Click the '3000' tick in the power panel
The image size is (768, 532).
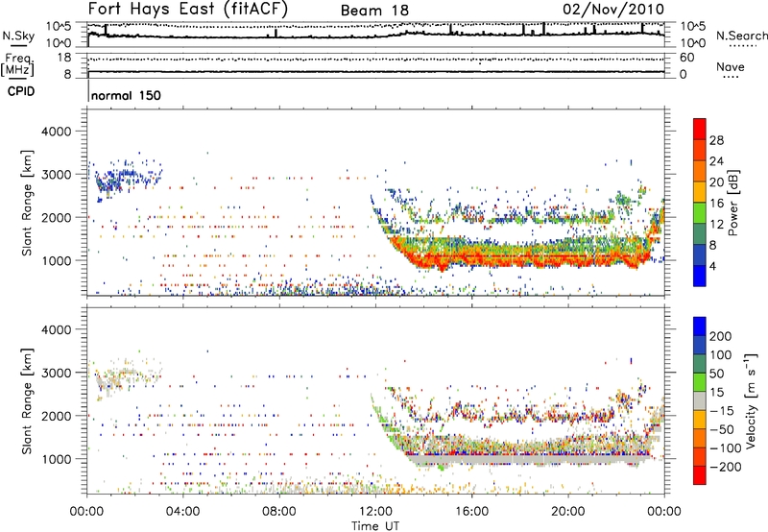(x=57, y=175)
